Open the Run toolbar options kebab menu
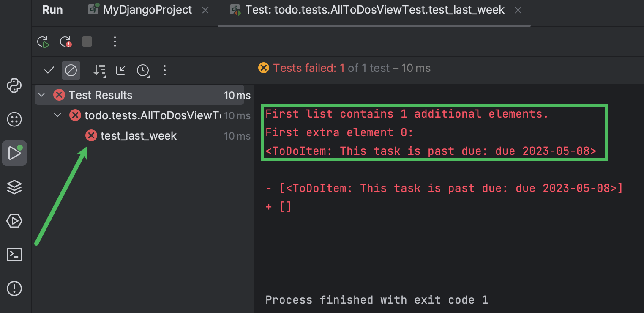Screen dimensions: 644x313 [115, 41]
